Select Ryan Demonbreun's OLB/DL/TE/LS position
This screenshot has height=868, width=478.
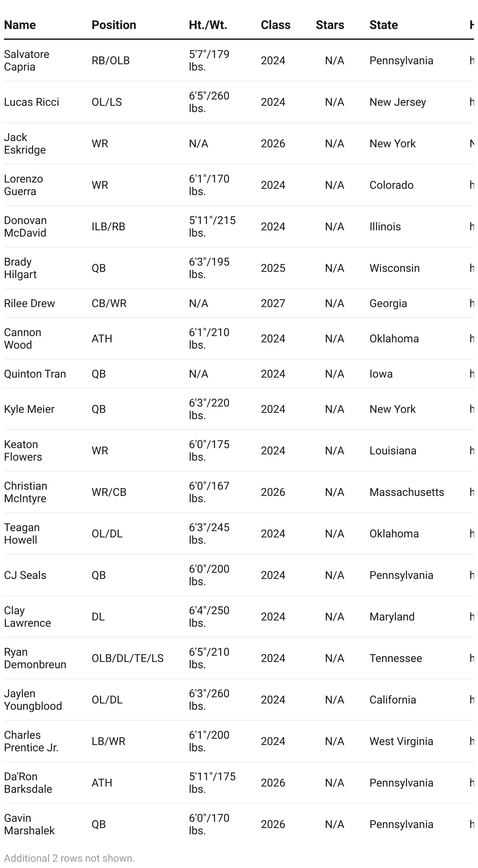click(128, 658)
